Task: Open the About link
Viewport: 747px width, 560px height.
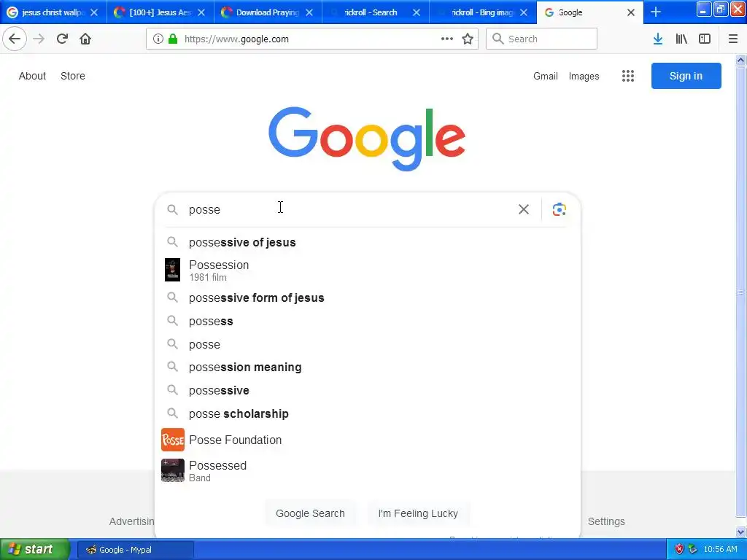Action: click(x=32, y=76)
